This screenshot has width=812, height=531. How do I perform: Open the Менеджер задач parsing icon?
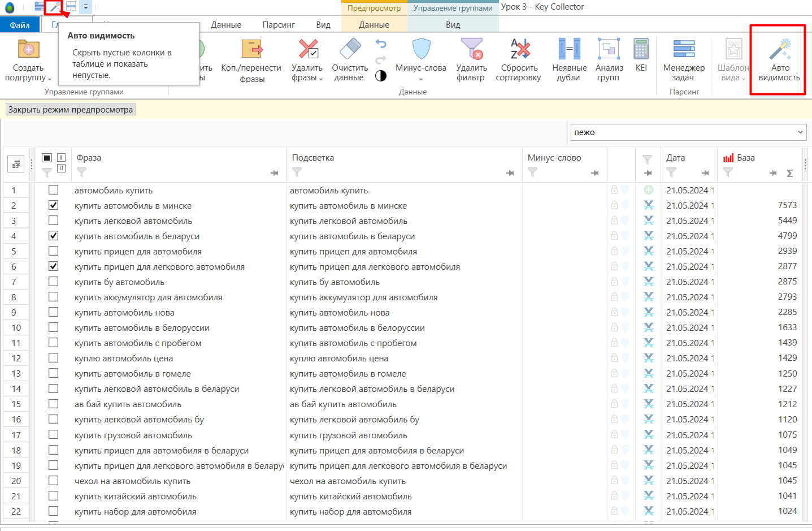click(x=684, y=49)
